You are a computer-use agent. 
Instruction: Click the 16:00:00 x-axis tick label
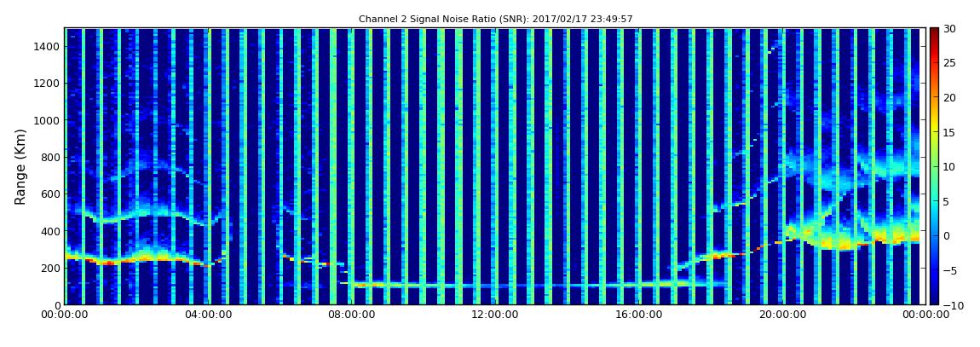point(639,315)
